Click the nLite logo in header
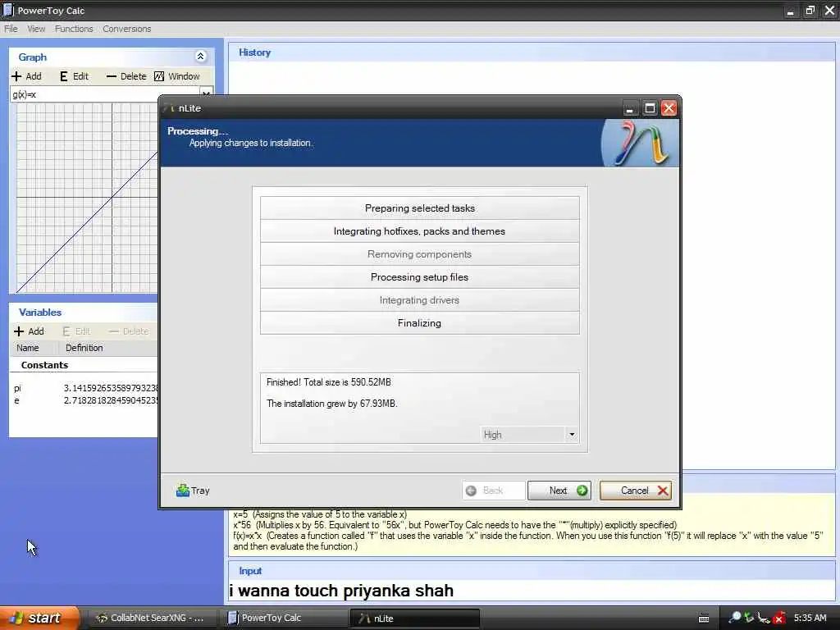Screen dimensions: 840x630 [x=640, y=143]
